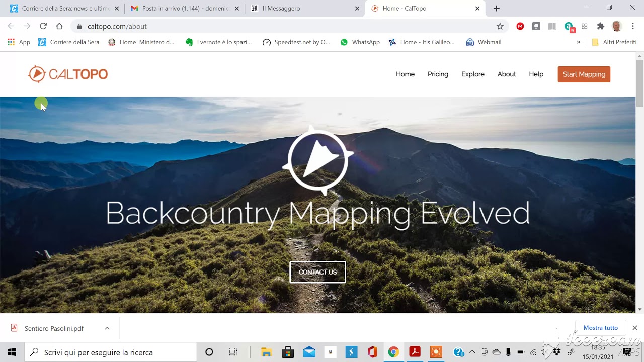Open the Sentiero Pasolini.pdf download options arrow
Image resolution: width=644 pixels, height=362 pixels.
[107, 328]
